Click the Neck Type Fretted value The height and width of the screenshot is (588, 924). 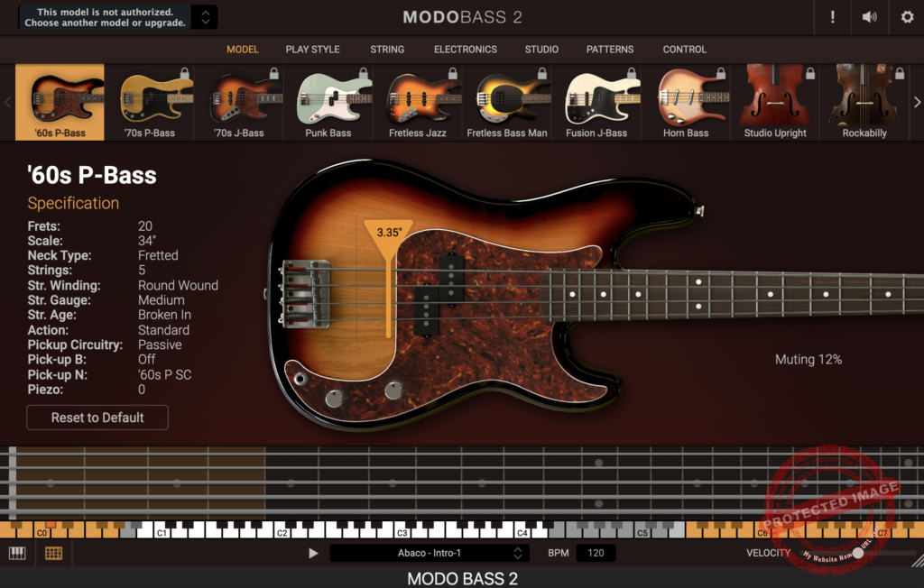click(x=158, y=255)
